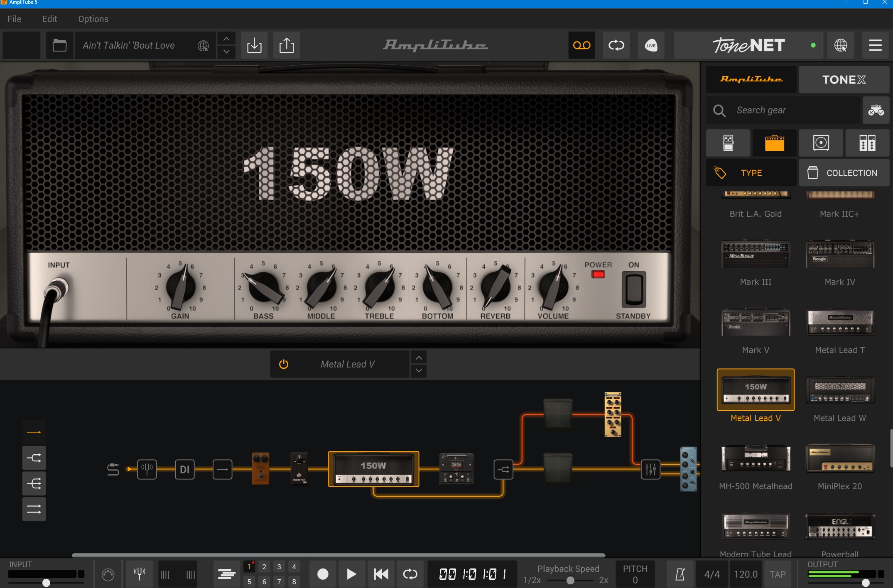Click the input level slider
This screenshot has height=588, width=893.
(46, 583)
